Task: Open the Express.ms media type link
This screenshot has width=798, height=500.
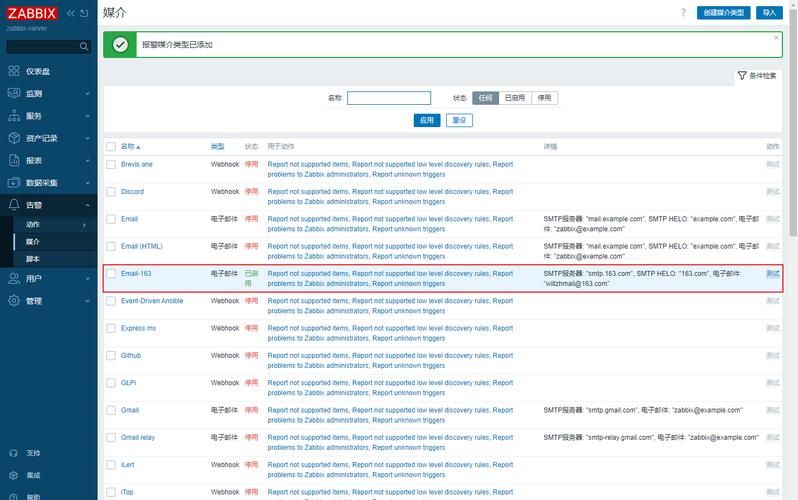Action: 138,328
